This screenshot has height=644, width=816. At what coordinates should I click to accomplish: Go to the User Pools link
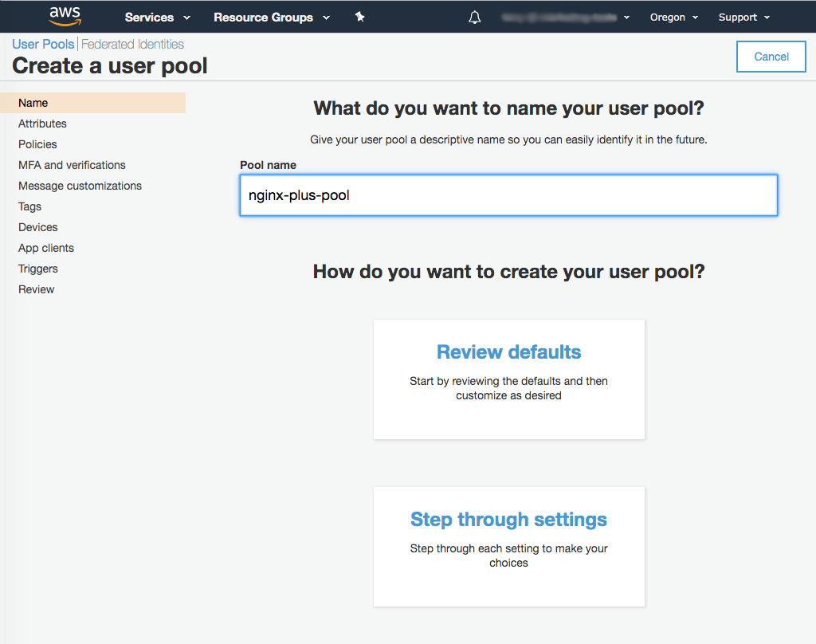[43, 44]
